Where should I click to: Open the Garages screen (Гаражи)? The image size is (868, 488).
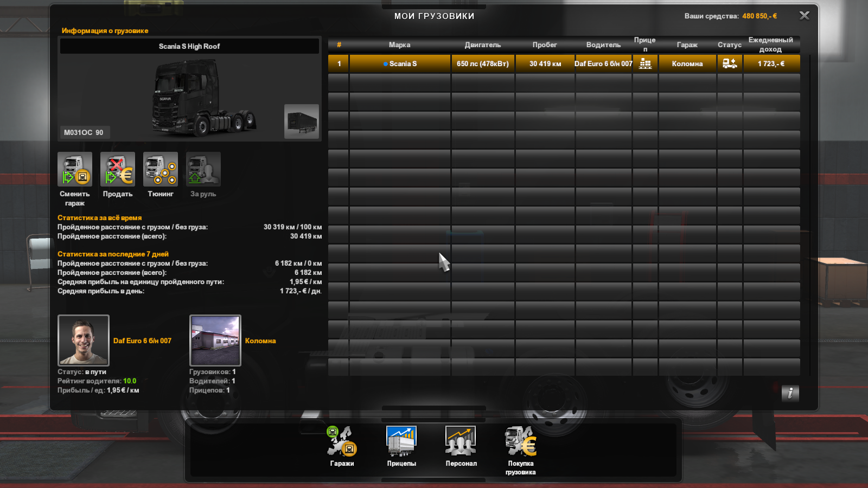(342, 441)
